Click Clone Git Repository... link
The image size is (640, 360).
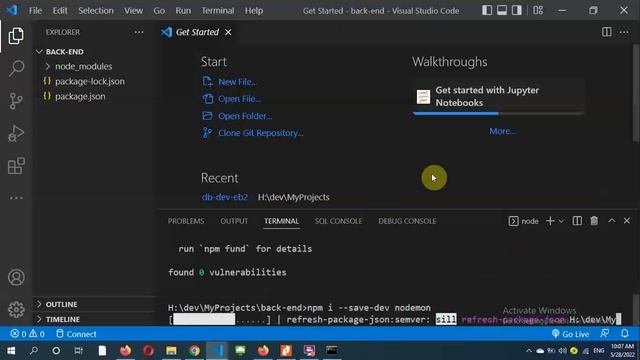[x=260, y=133]
